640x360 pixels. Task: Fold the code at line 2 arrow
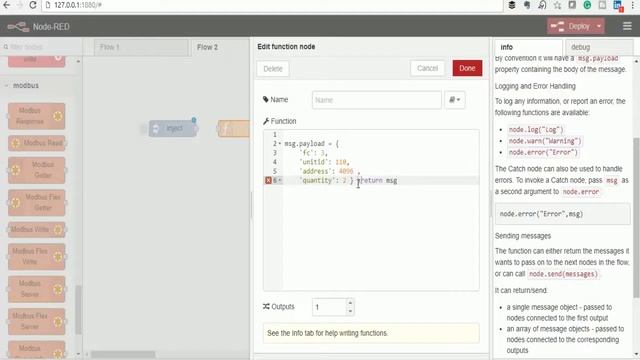280,144
